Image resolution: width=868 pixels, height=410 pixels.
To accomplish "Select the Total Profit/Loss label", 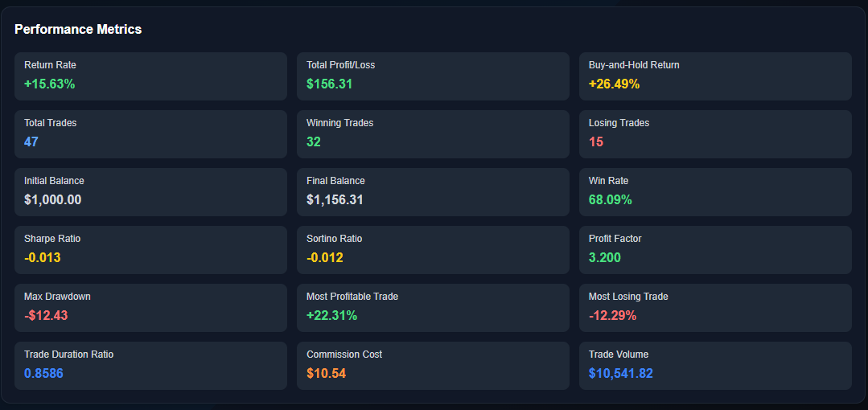I will (340, 65).
